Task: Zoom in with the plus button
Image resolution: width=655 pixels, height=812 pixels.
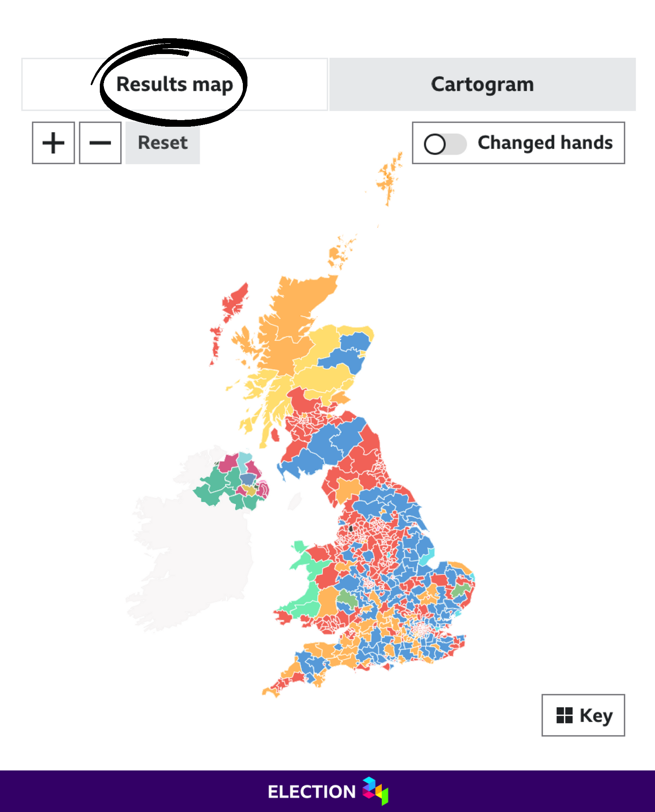Action: [53, 143]
